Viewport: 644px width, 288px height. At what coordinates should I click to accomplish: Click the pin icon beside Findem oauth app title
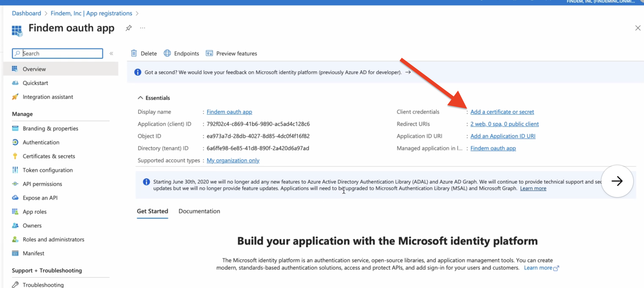pyautogui.click(x=129, y=28)
